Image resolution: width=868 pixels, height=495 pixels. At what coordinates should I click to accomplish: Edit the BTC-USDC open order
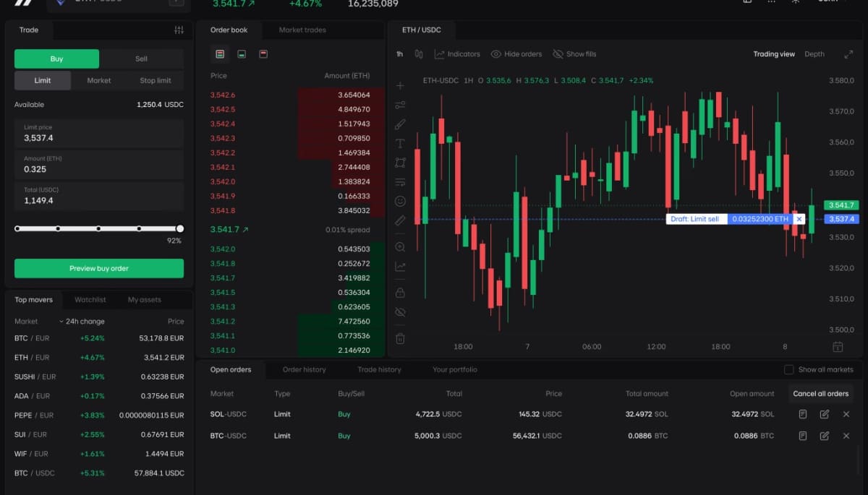825,436
